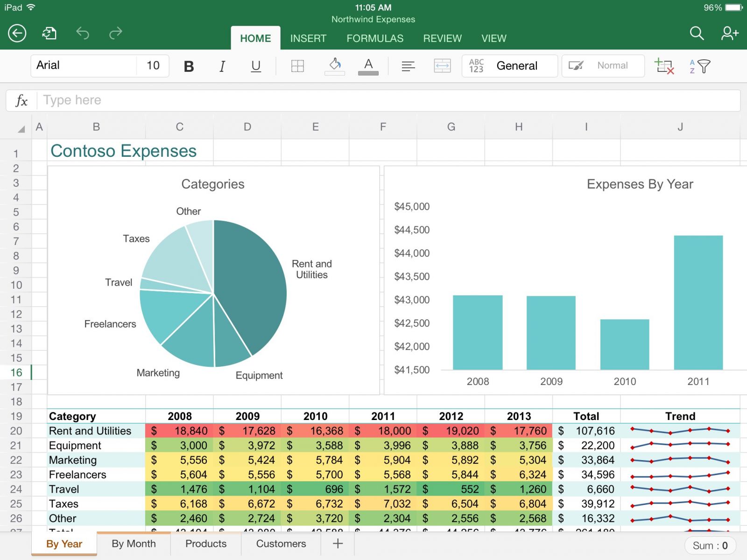Select column C header
Screen dimensions: 747x560
coord(179,127)
